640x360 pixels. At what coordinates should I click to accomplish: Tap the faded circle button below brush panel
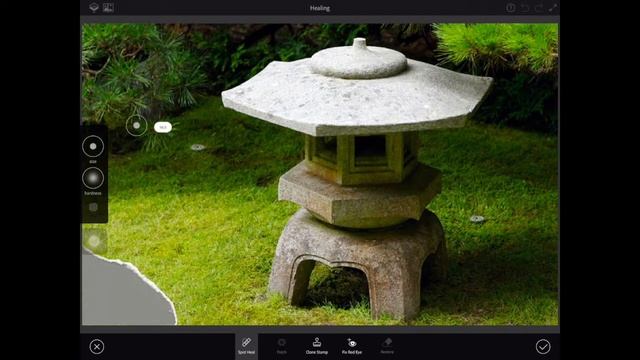[94, 241]
